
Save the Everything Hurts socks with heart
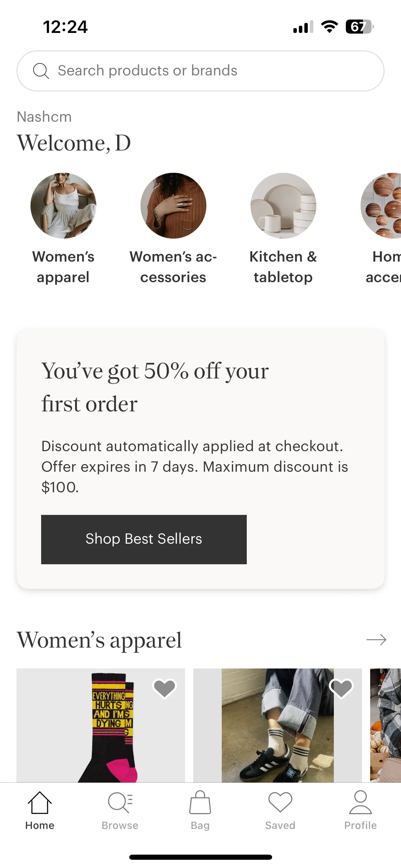(x=165, y=688)
